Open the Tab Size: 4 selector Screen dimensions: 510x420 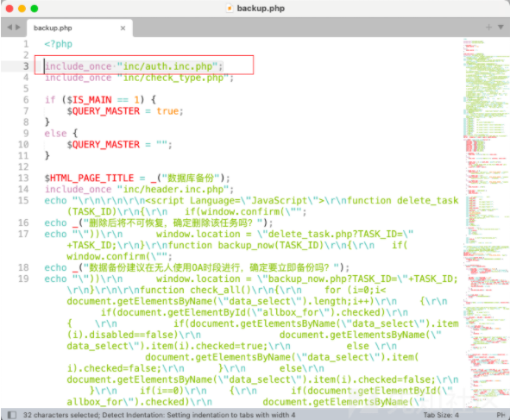pyautogui.click(x=441, y=415)
